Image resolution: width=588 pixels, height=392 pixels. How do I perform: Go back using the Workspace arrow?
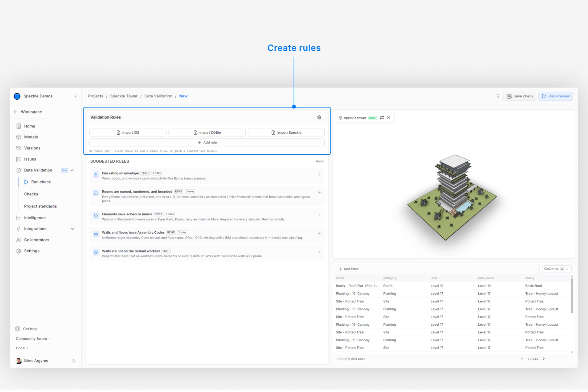coord(16,112)
